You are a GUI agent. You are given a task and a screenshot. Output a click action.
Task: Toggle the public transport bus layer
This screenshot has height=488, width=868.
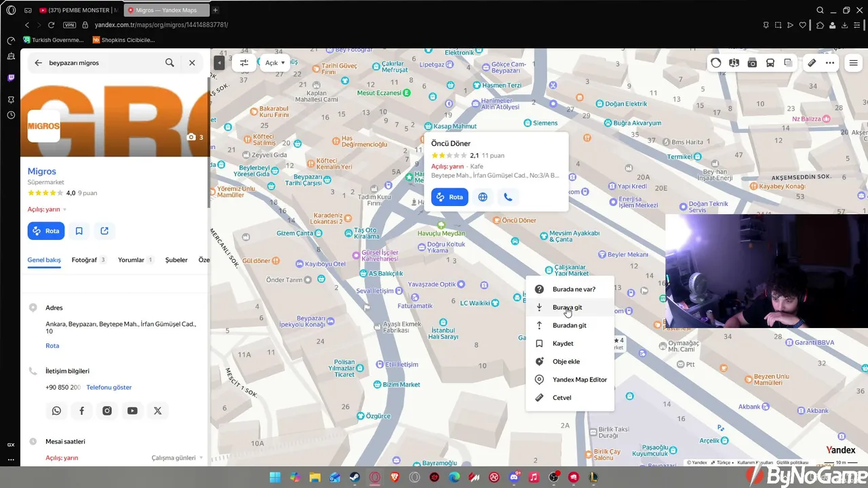(770, 63)
